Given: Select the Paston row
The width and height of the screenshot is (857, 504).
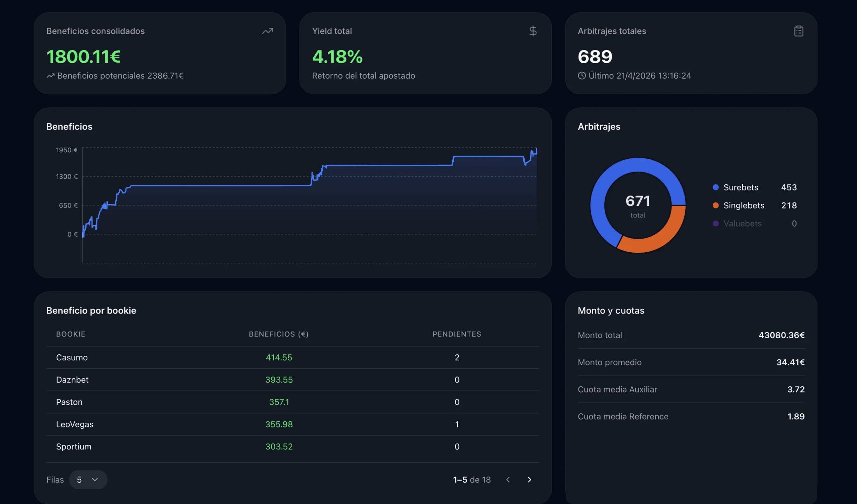Looking at the screenshot, I should click(293, 402).
